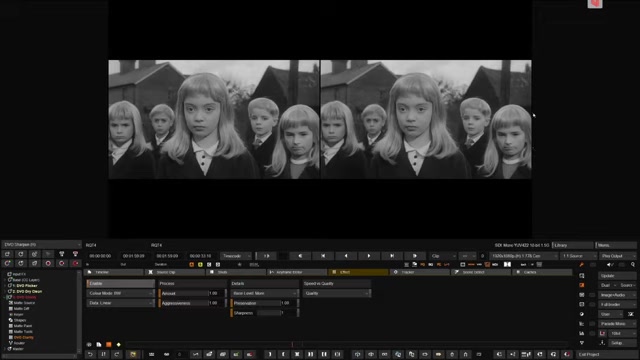Click the white page icon beside the eye
Screen dimensions: 640x360
point(99,344)
